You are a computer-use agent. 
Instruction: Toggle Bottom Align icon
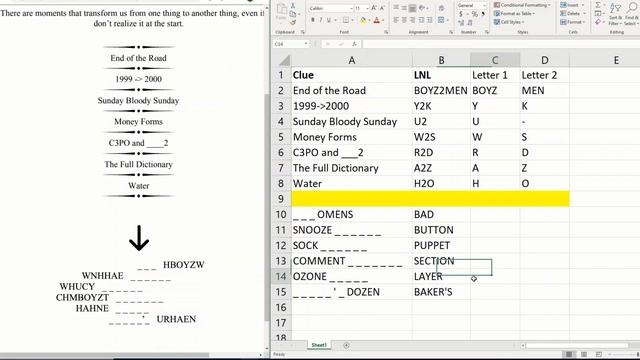(412, 8)
